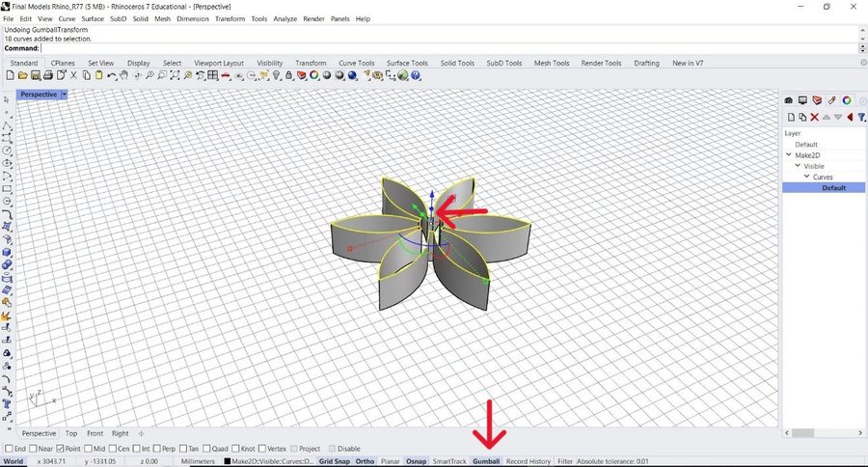Click the Filter status bar button
868x467 pixels.
click(564, 461)
